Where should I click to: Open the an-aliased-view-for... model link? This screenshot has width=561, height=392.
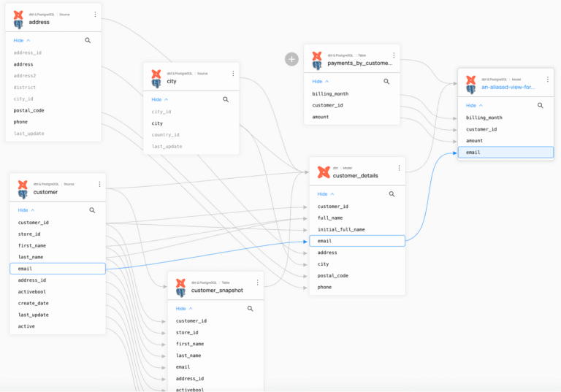508,87
